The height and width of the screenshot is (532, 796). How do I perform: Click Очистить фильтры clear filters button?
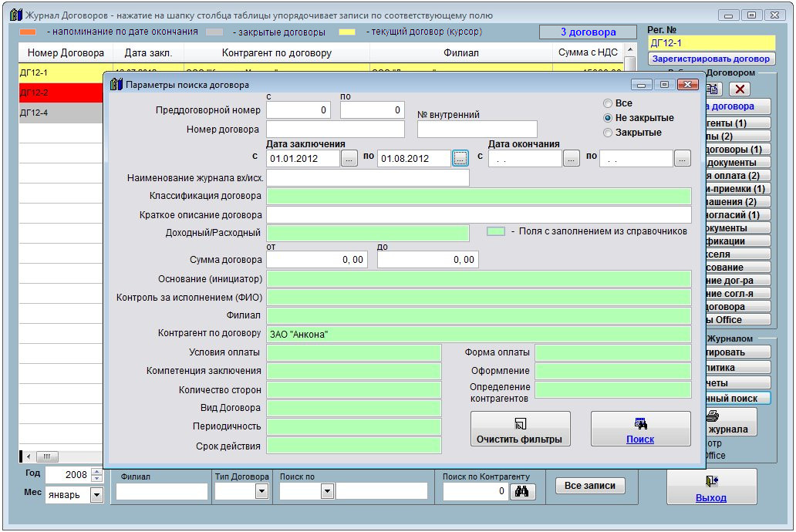coord(520,429)
